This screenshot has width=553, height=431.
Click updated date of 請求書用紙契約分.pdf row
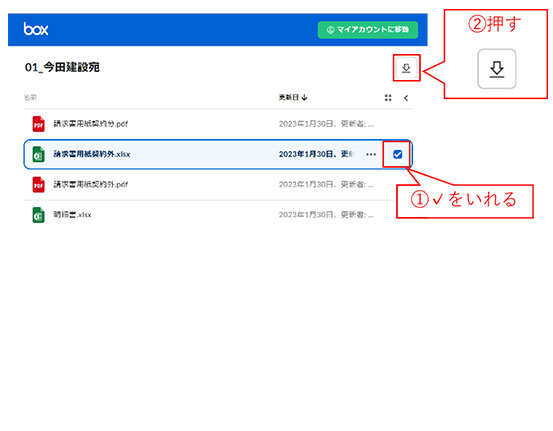coord(326,124)
